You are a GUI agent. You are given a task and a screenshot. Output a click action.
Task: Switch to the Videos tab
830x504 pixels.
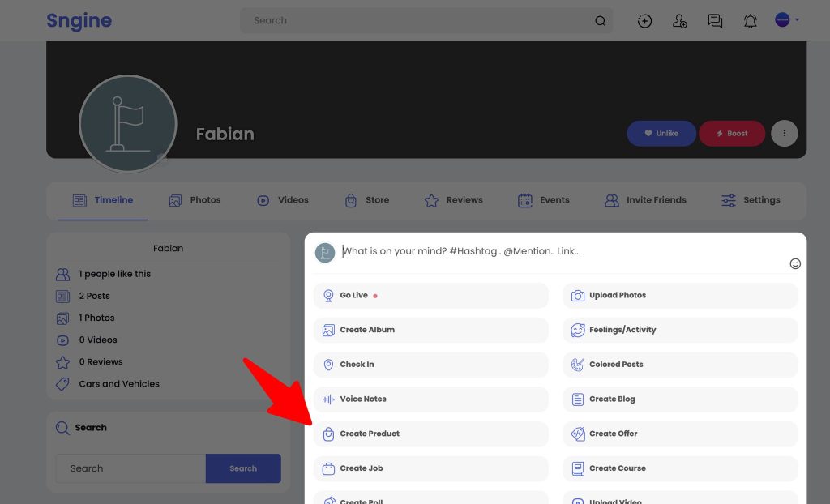[283, 200]
